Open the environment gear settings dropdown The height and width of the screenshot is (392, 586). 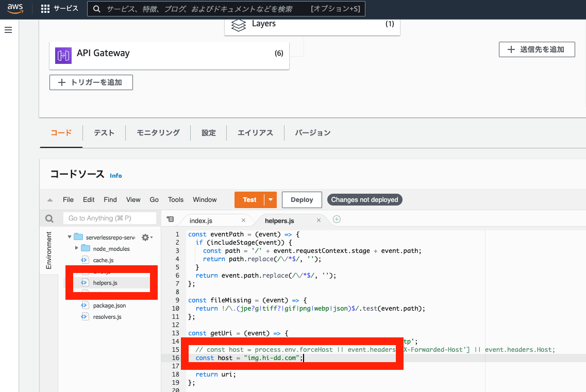point(147,237)
